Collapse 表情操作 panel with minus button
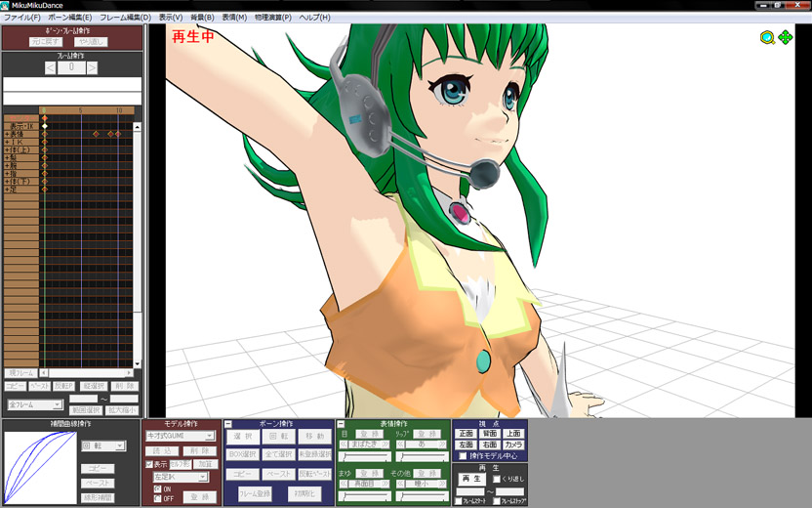The height and width of the screenshot is (508, 812). point(341,424)
